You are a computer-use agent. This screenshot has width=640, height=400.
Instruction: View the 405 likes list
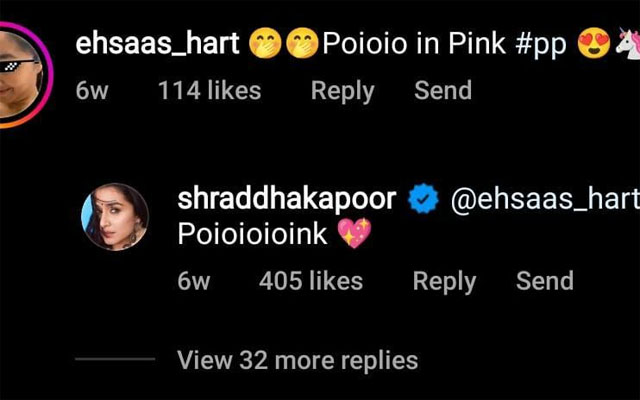(x=311, y=281)
